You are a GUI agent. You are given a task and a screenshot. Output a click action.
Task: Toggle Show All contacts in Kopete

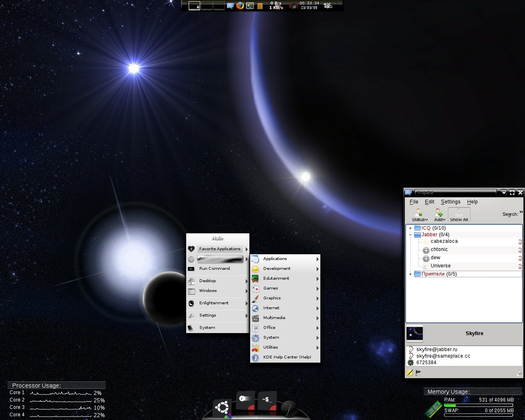tap(459, 215)
